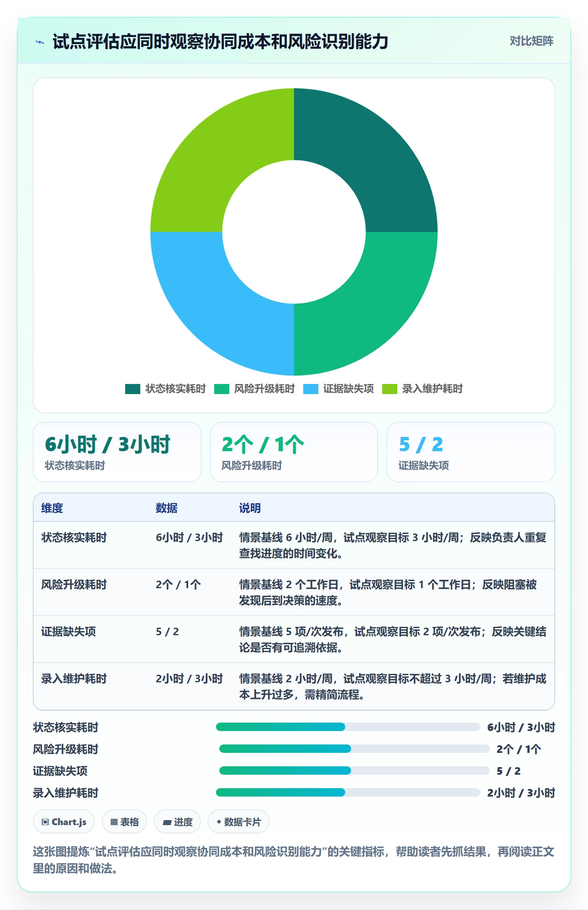Click the 风险升级耗时 progress bar
This screenshot has width=588, height=910.
pyautogui.click(x=354, y=749)
